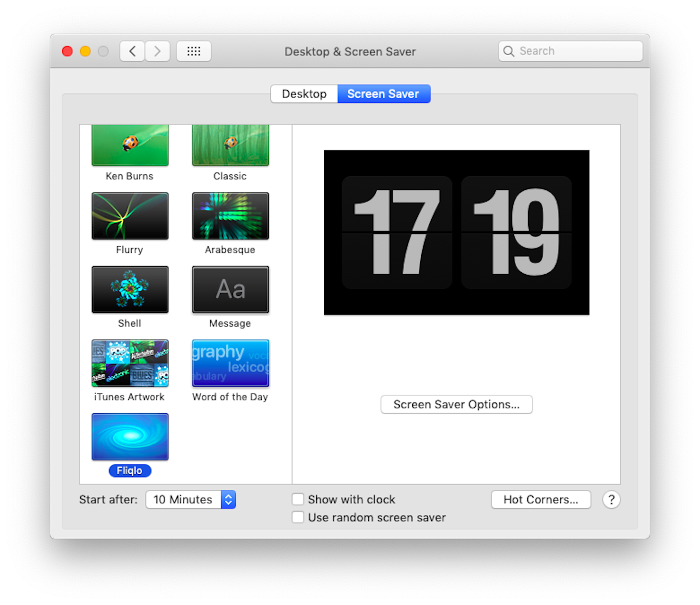Stay on the Screen Saver tab
Viewport: 700px width, 605px height.
[x=383, y=94]
